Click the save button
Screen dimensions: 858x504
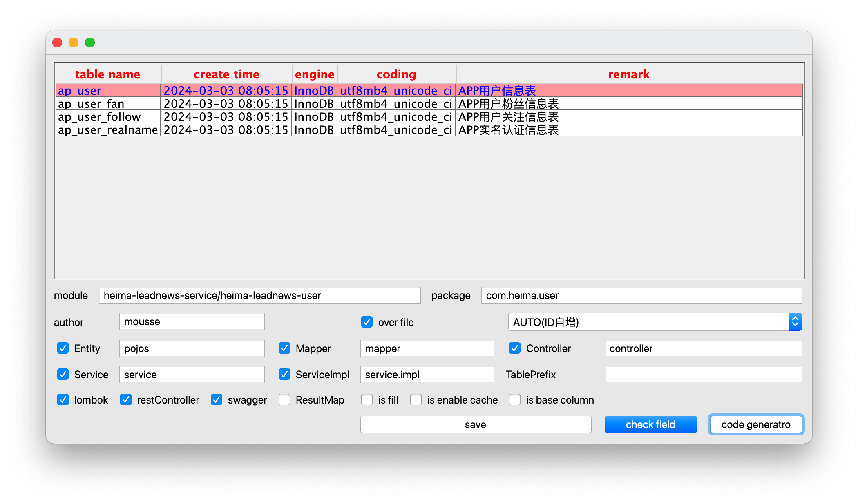(x=476, y=424)
